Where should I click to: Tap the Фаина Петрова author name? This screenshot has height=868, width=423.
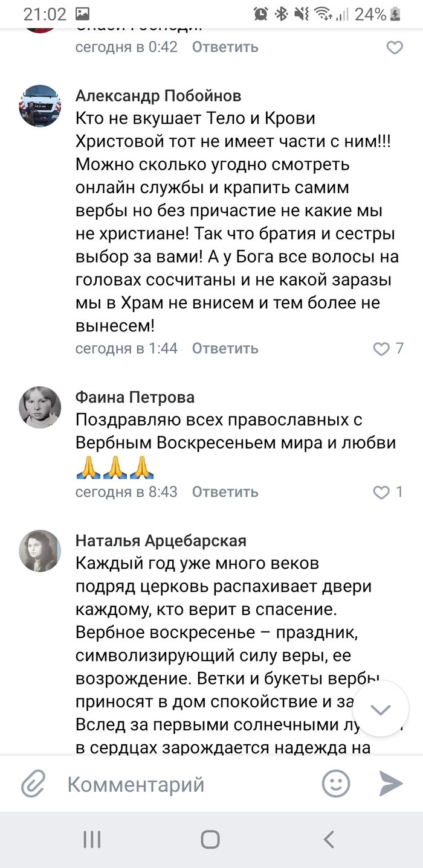135,397
